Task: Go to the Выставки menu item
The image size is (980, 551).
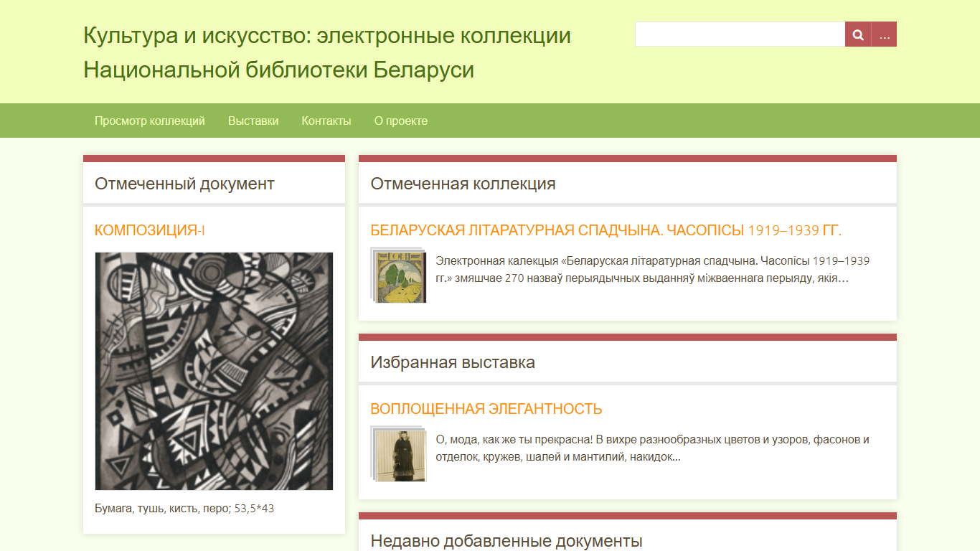Action: click(253, 121)
